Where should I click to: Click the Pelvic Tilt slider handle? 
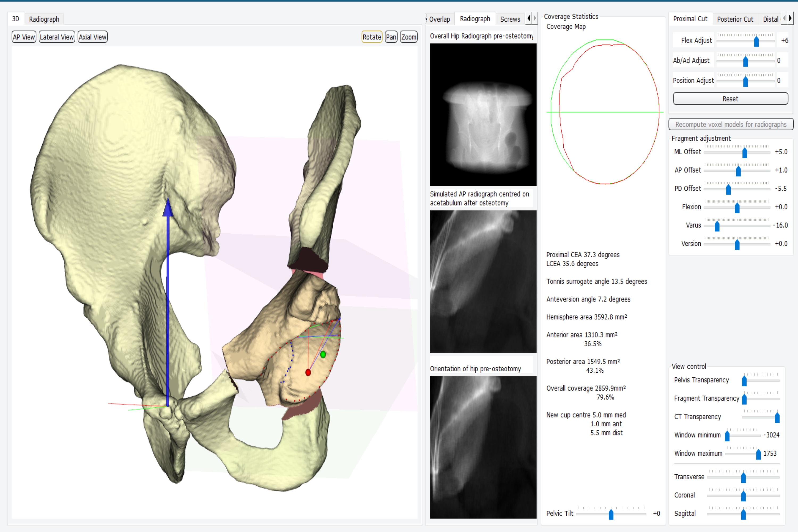click(x=611, y=514)
